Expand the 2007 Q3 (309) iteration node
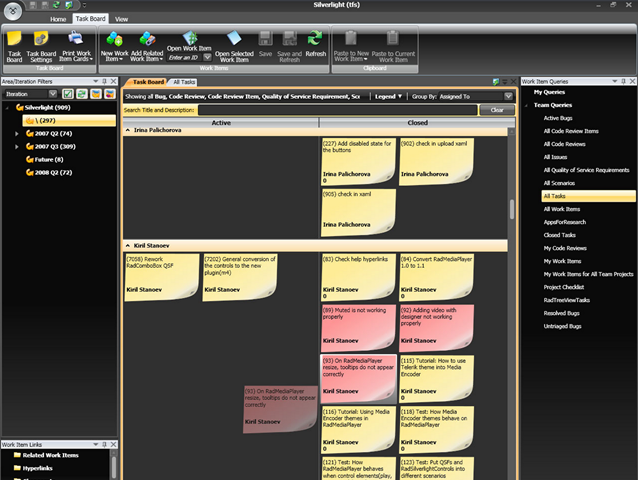638x480 pixels. (x=17, y=146)
